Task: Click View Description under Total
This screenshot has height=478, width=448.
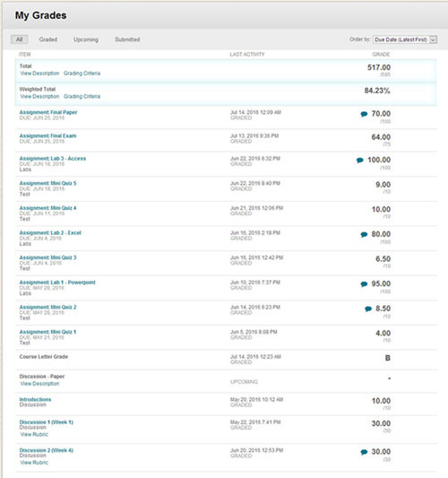Action: (39, 74)
